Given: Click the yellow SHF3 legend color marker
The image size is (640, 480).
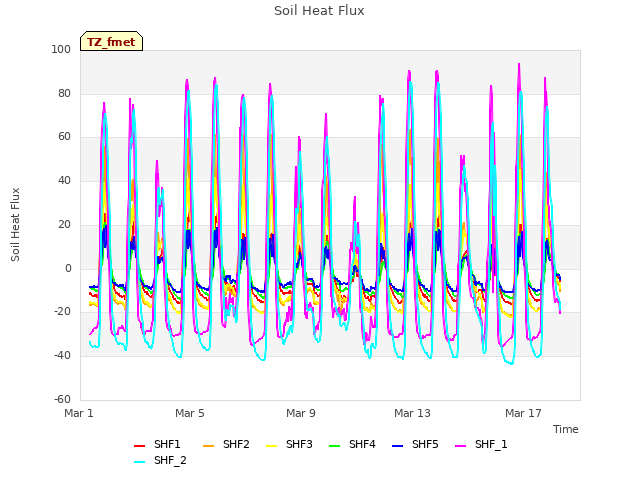Looking at the screenshot, I should tap(271, 446).
